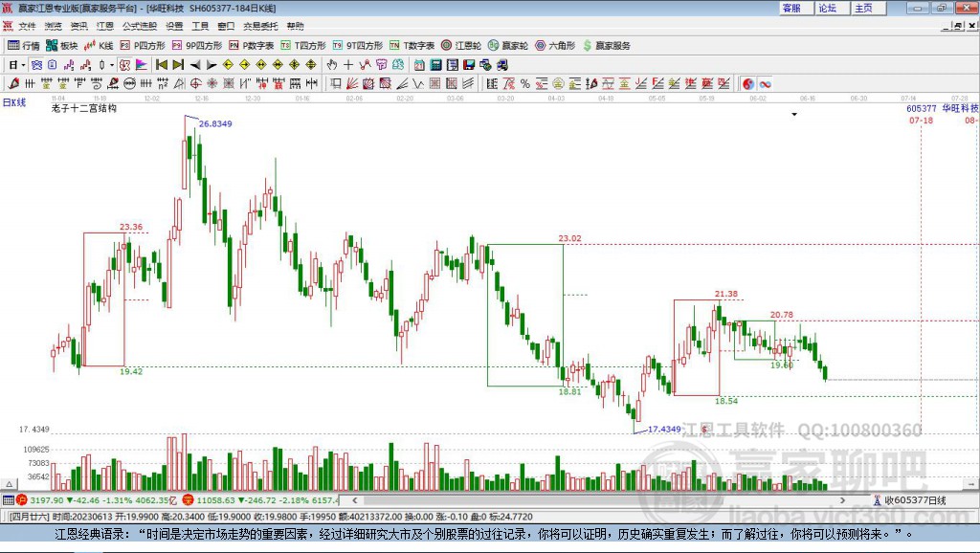Click the blue infinity loop icon
Viewport: 980px width, 553px height.
tap(765, 84)
